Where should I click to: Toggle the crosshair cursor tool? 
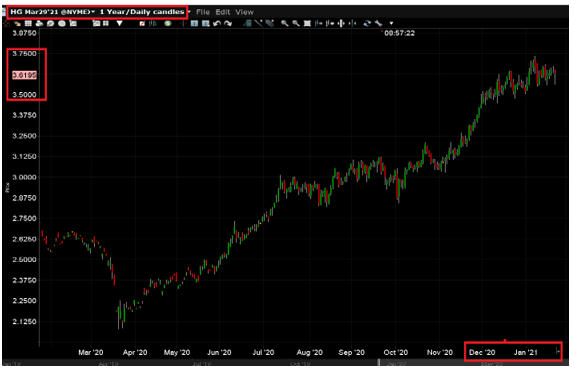pos(183,23)
